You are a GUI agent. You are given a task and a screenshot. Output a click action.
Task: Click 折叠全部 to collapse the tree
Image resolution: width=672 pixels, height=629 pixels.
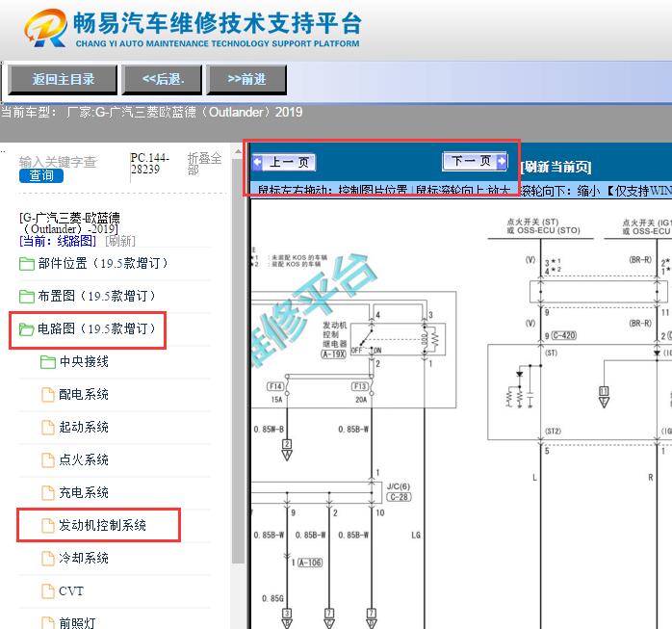pos(204,164)
